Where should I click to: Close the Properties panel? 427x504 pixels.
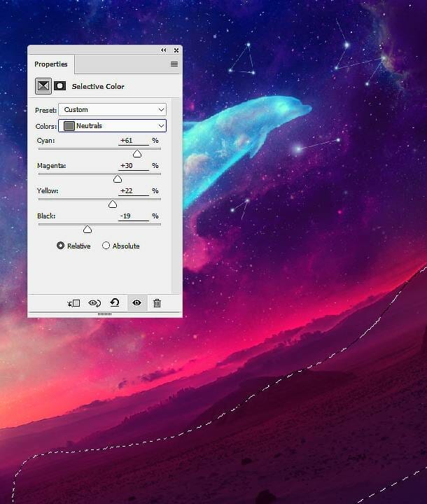click(x=176, y=50)
